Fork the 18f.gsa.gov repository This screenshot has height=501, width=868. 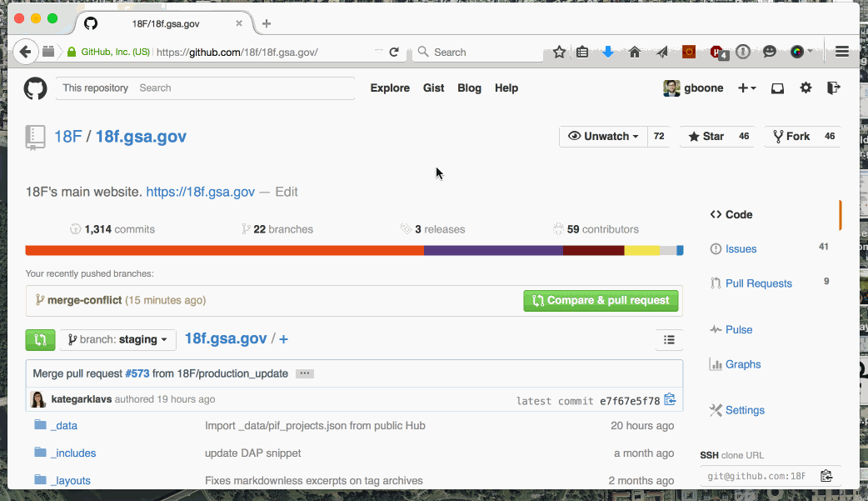(x=791, y=137)
